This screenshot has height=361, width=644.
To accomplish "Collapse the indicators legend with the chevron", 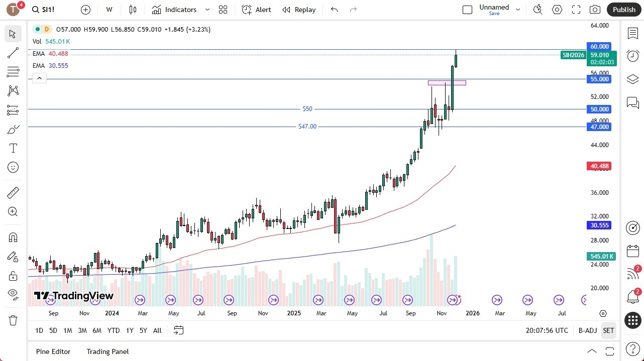I will click(39, 78).
